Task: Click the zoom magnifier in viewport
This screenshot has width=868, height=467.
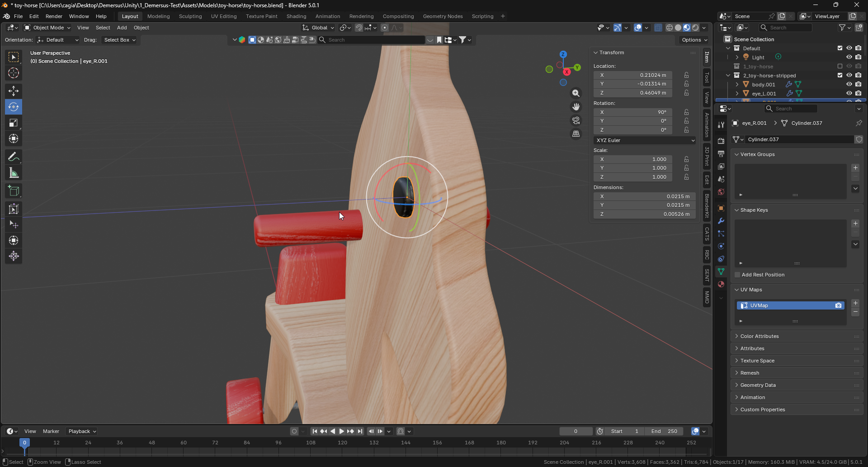Action: (x=576, y=93)
